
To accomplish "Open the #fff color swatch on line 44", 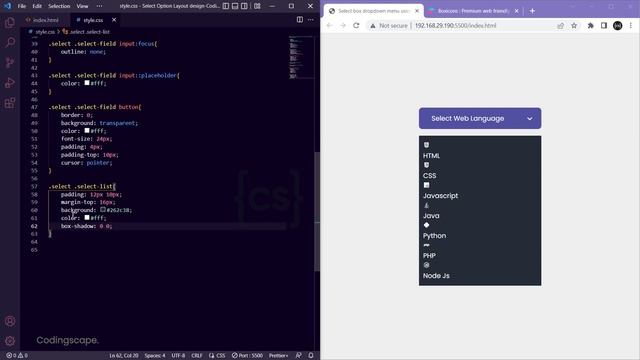I will click(x=87, y=83).
